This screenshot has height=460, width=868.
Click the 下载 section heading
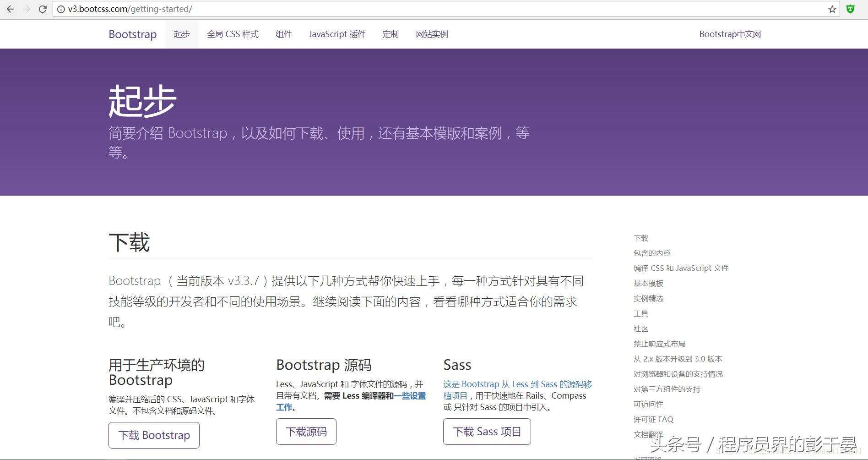[x=129, y=242]
